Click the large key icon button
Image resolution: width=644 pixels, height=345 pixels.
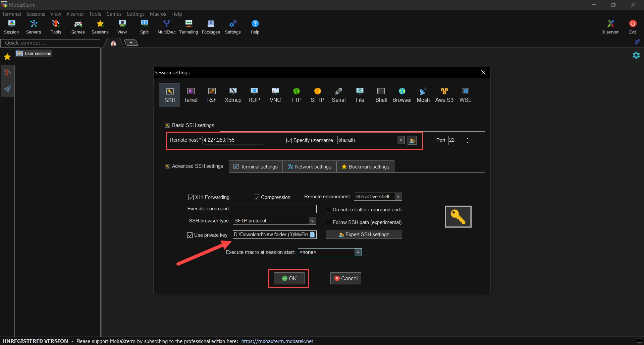(x=458, y=217)
